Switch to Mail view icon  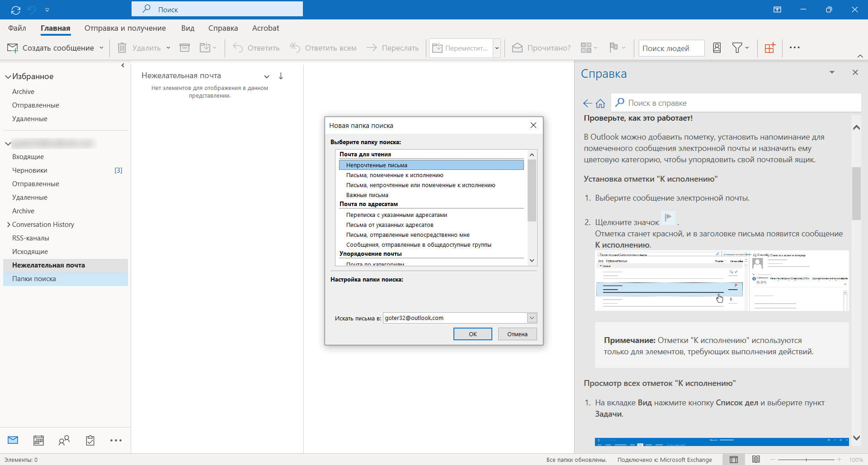(13, 440)
